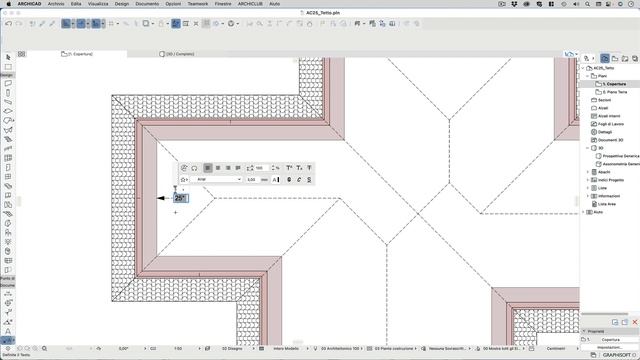This screenshot has width=640, height=360.
Task: Open the Documento menu
Action: (x=147, y=4)
